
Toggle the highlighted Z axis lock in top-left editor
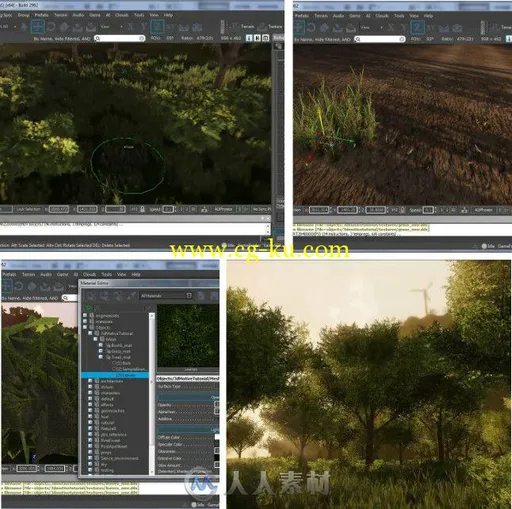point(157,27)
